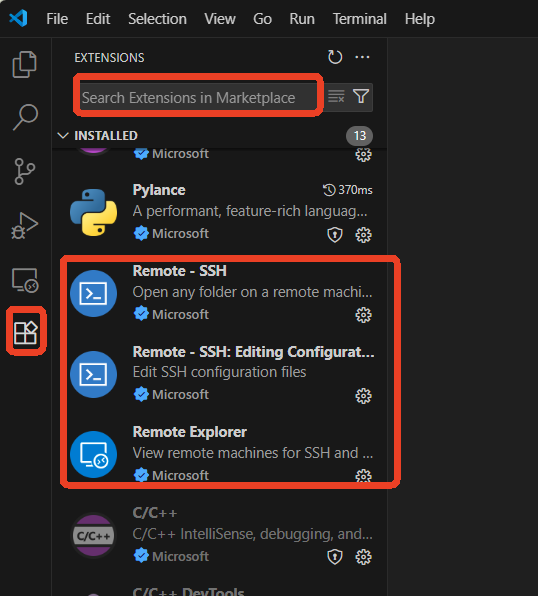Click Microsoft publisher under Pylance

click(x=180, y=233)
